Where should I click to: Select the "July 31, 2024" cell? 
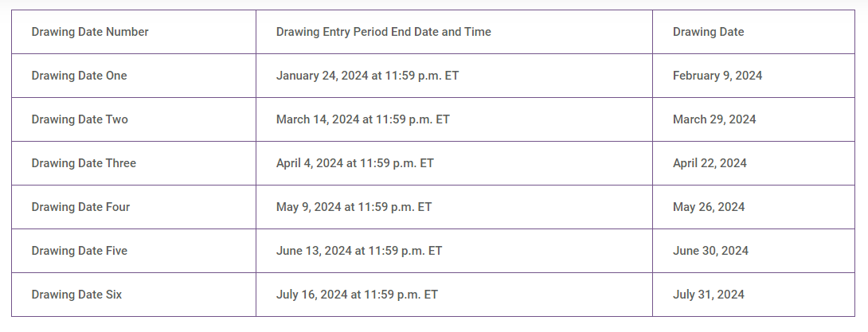pyautogui.click(x=708, y=295)
